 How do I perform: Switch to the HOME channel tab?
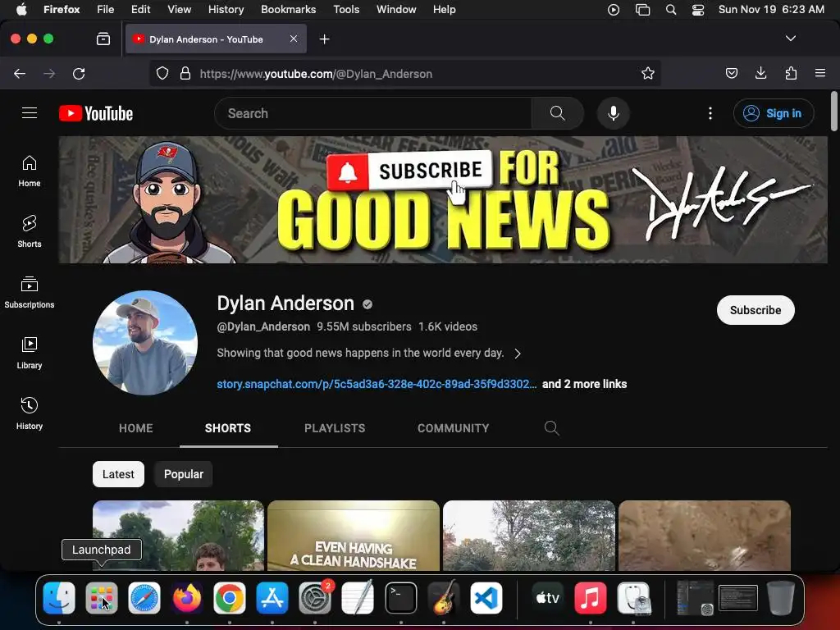(136, 428)
